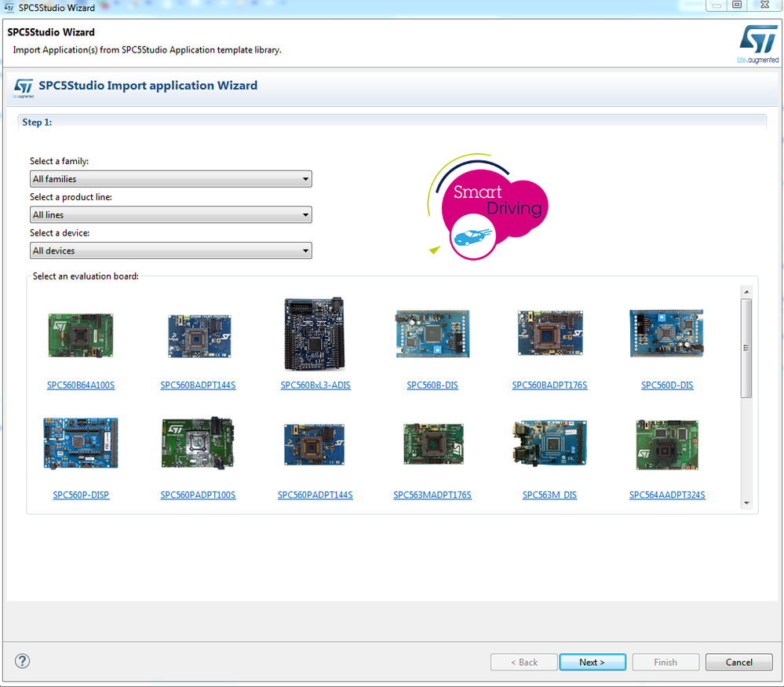The height and width of the screenshot is (687, 784).
Task: Open the help question mark icon
Action: point(22,661)
